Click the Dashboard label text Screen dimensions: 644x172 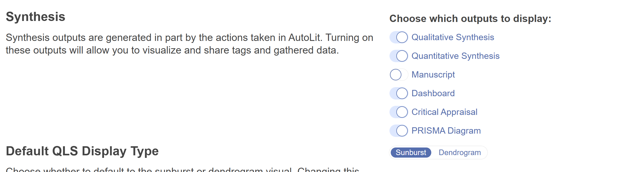433,93
